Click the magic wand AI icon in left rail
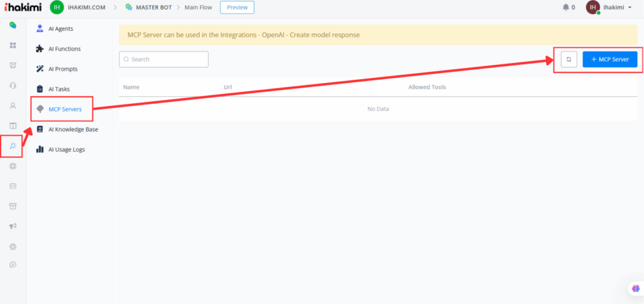This screenshot has width=644, height=304. pos(13,145)
